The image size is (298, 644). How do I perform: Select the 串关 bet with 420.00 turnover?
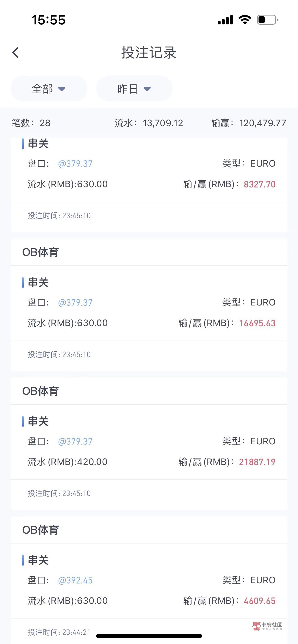[x=38, y=421]
